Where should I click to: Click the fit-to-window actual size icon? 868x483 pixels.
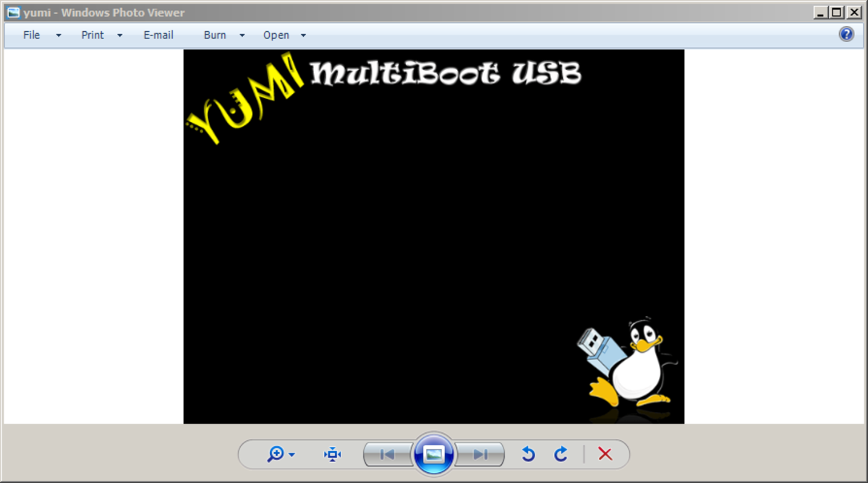[331, 454]
